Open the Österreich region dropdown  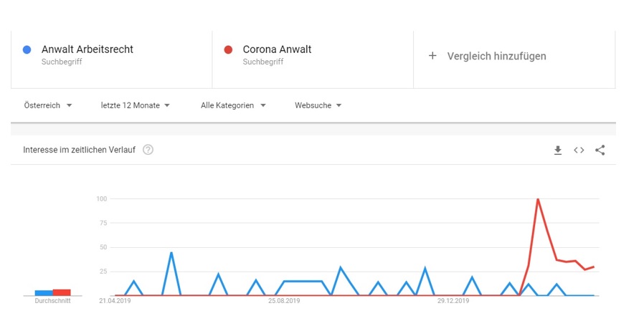pyautogui.click(x=48, y=105)
